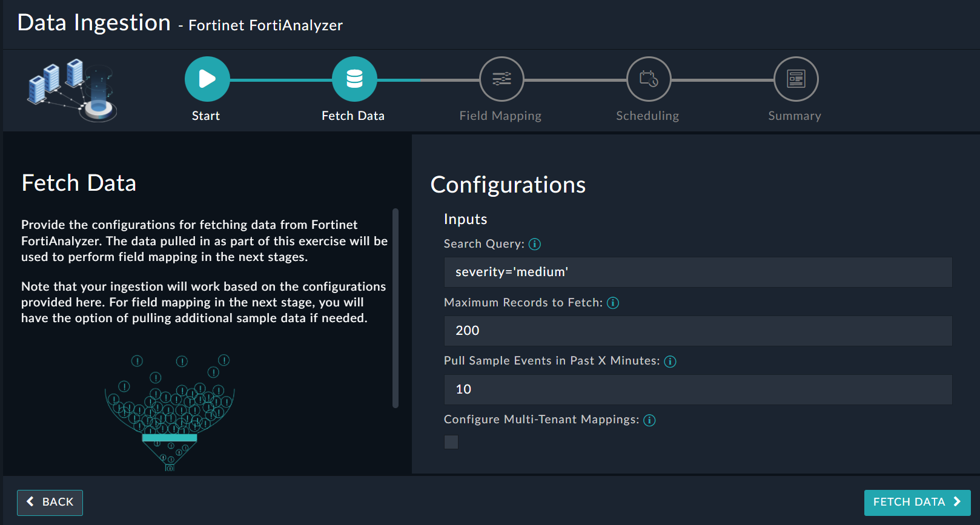Click the Field Mapping sliders icon
The height and width of the screenshot is (525, 980).
pyautogui.click(x=502, y=79)
